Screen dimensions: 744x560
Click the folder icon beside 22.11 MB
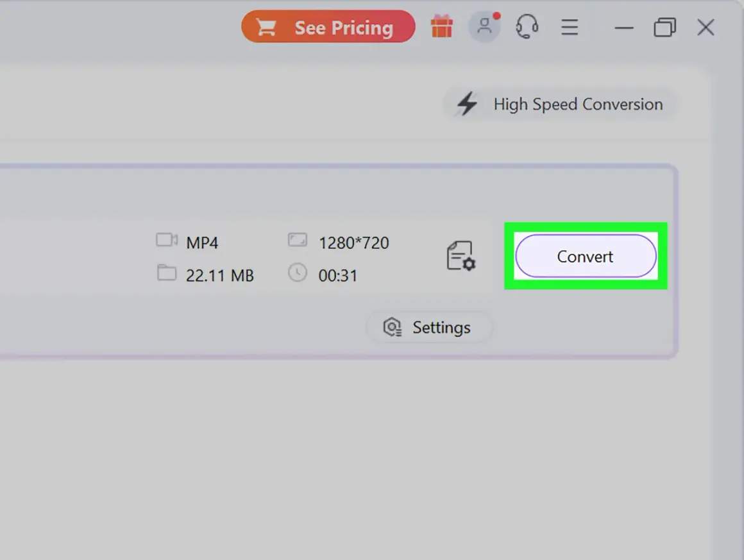pyautogui.click(x=167, y=273)
